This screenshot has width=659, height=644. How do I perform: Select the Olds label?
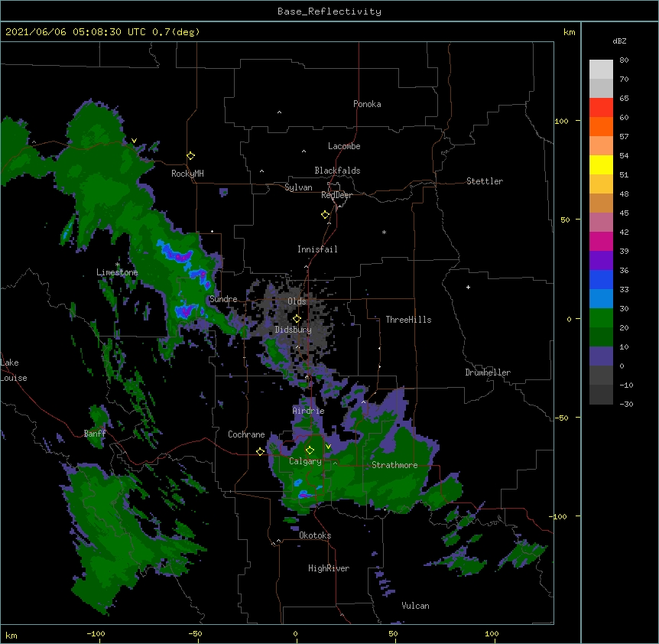tap(297, 301)
